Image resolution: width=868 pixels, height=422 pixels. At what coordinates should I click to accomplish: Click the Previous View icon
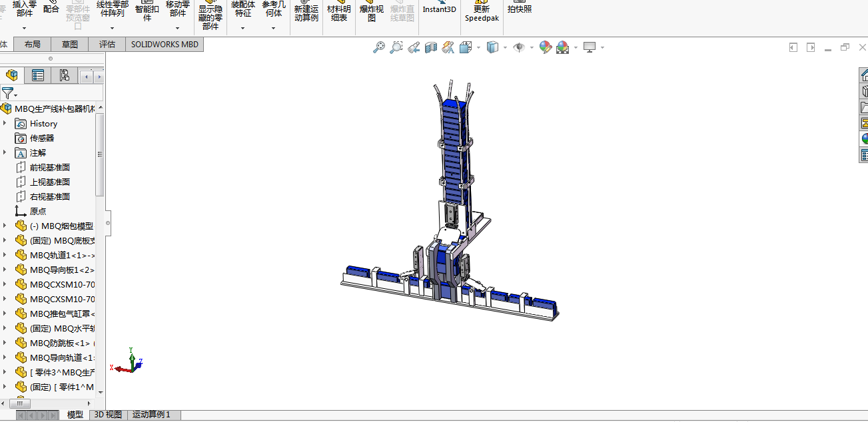click(413, 47)
